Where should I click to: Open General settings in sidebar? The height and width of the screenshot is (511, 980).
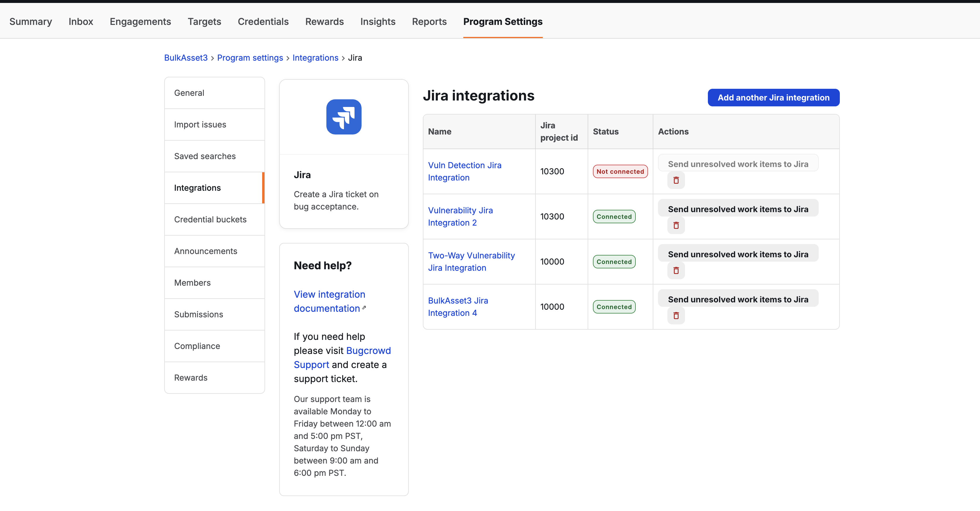coord(215,93)
